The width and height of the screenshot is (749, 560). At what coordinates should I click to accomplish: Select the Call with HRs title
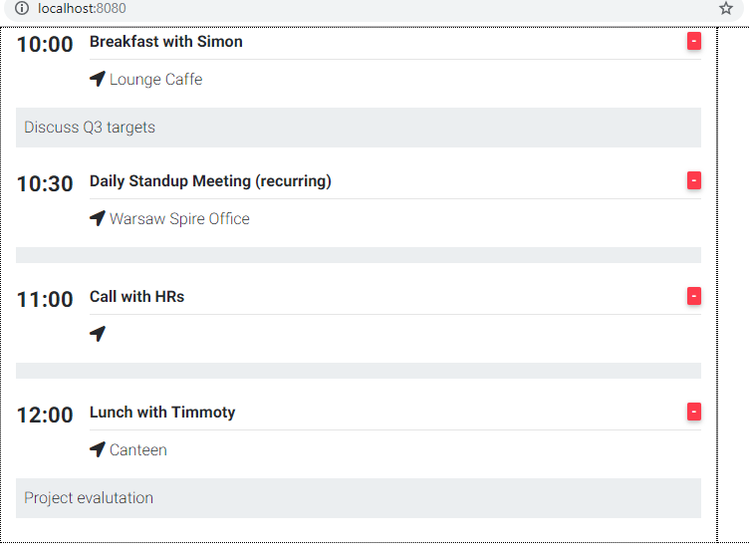137,297
